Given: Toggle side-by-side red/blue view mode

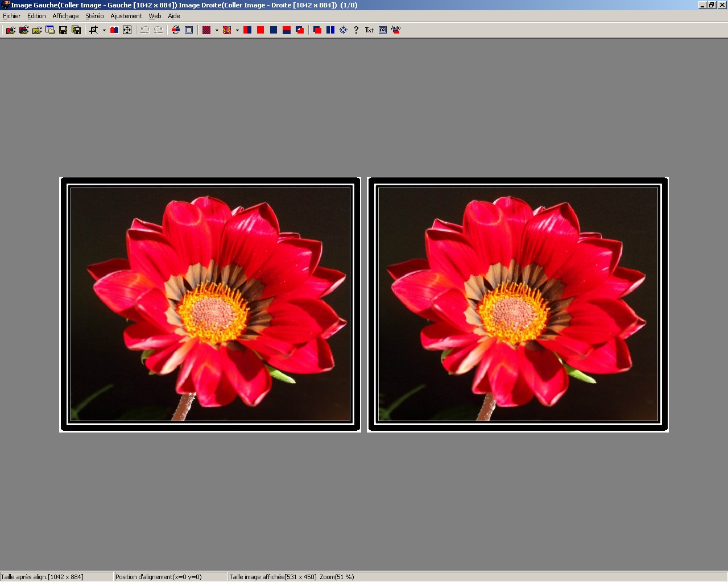Looking at the screenshot, I should (x=247, y=30).
